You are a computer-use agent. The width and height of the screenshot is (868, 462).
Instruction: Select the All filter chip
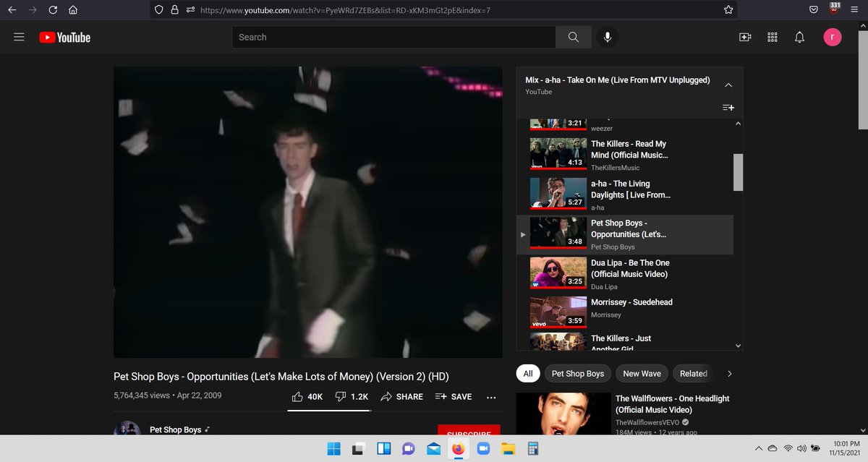click(528, 374)
